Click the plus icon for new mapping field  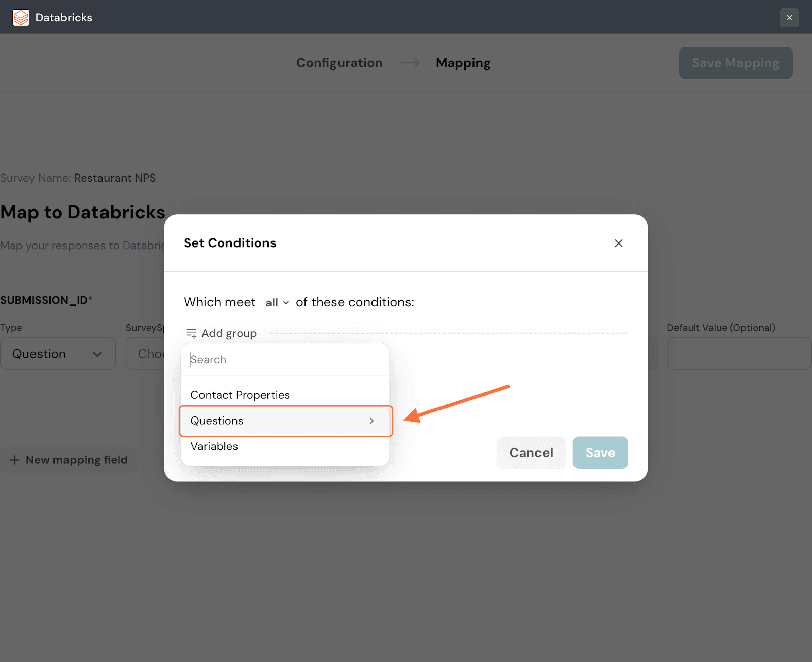(x=15, y=460)
